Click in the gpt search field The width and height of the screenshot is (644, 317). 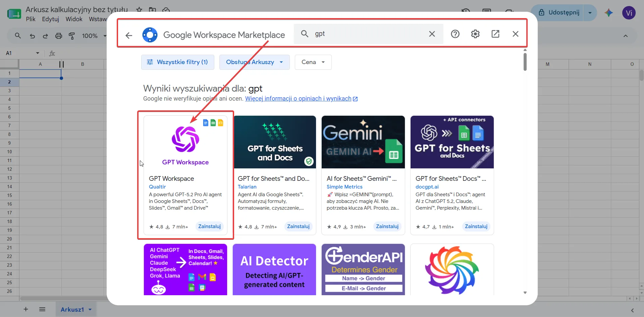(x=369, y=34)
